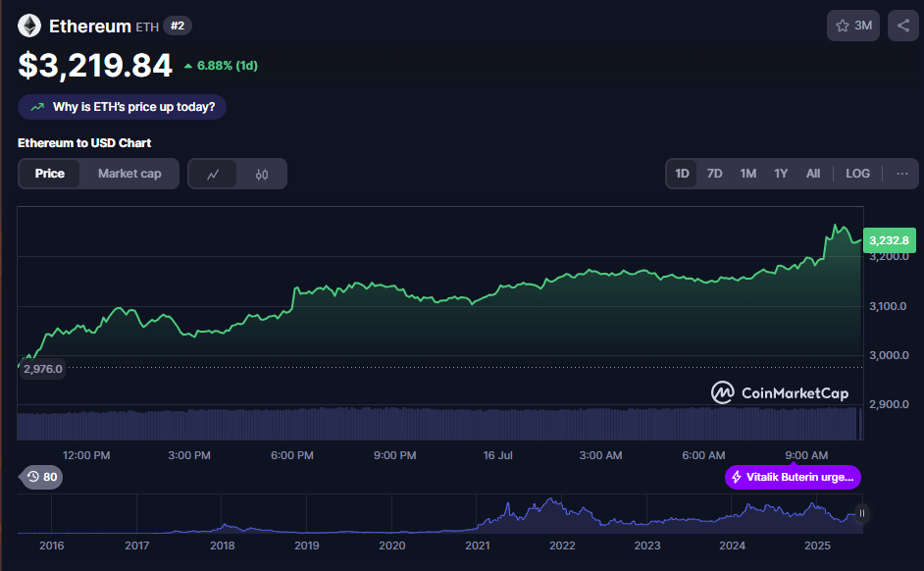Image resolution: width=924 pixels, height=571 pixels.
Task: Switch to line chart view icon
Action: click(213, 174)
